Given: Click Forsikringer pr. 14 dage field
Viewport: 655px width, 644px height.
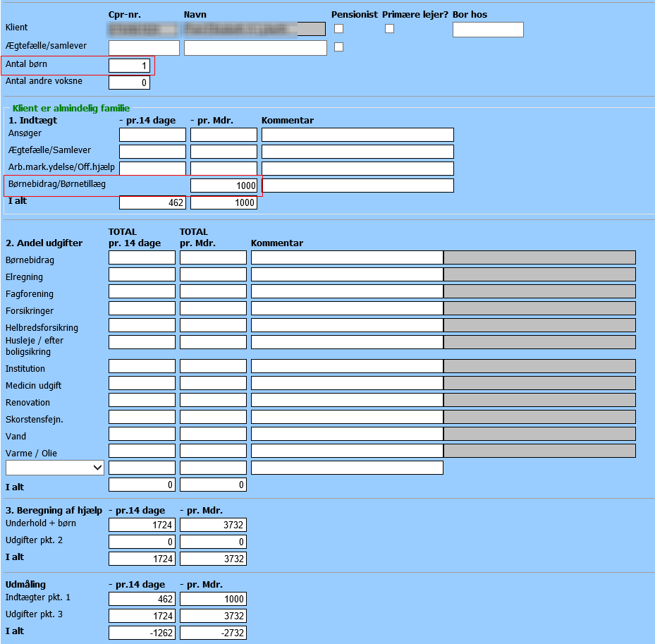Looking at the screenshot, I should point(142,308).
